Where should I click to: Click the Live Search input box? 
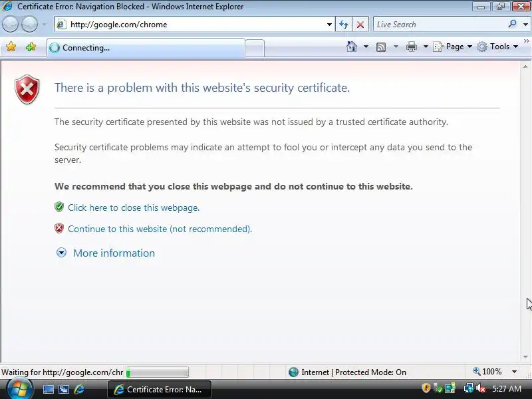coord(440,25)
